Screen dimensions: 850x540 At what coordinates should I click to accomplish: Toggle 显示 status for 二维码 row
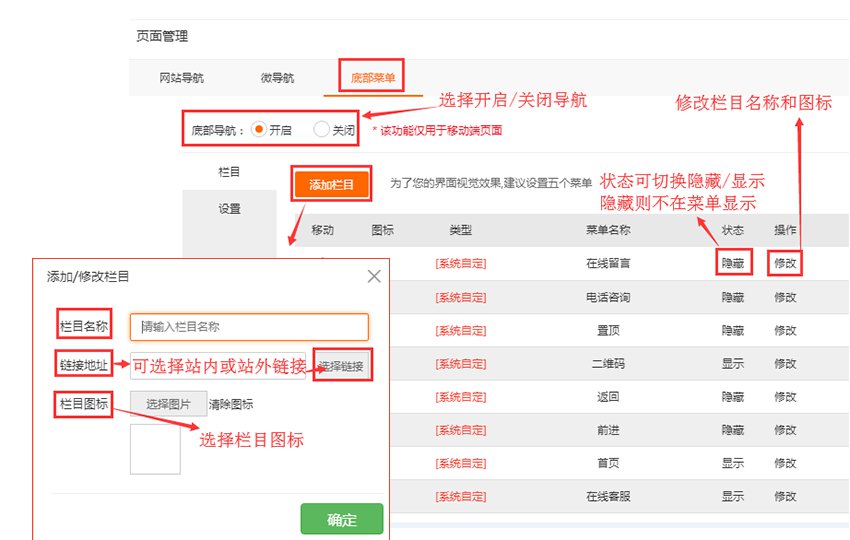(732, 363)
